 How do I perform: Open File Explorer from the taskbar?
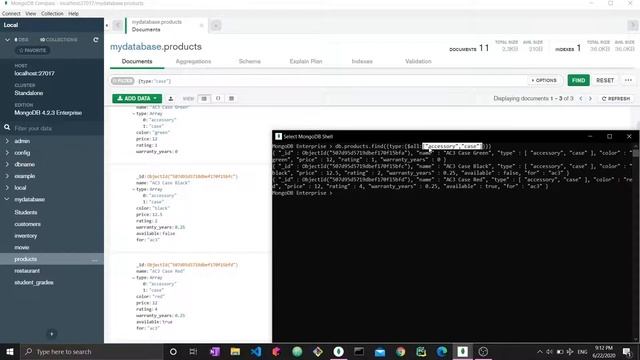[235, 351]
